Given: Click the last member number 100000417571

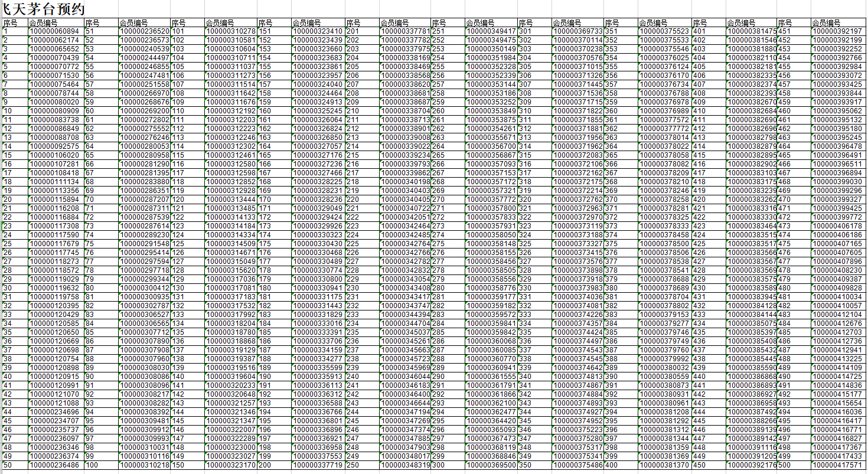Looking at the screenshot, I should click(837, 465).
